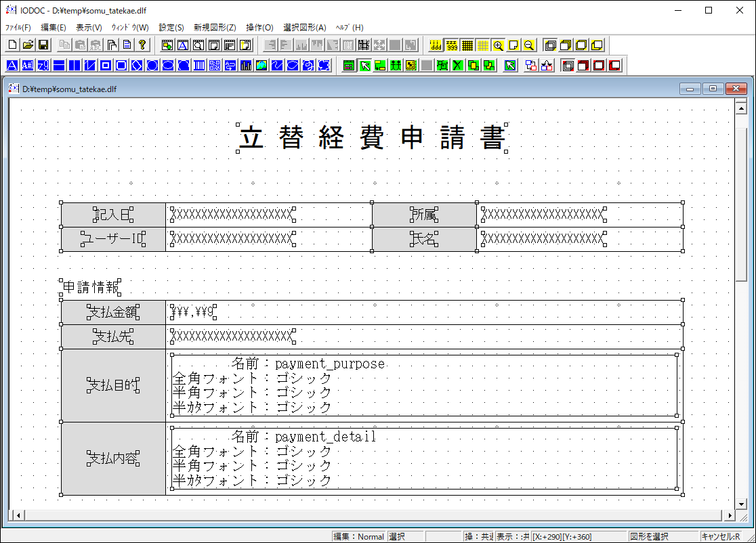Select the square rectangle drawing tool

pos(106,66)
